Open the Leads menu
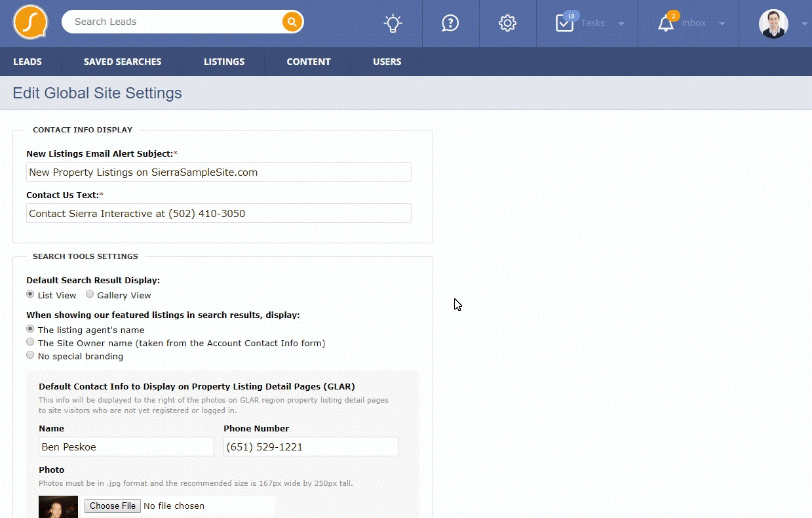Screen dimensions: 812x518 pos(28,62)
